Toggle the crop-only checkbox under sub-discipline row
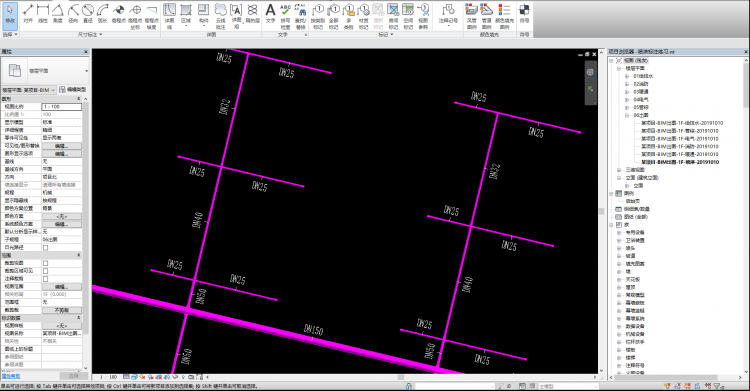This screenshot has height=391, width=750. coord(45,247)
